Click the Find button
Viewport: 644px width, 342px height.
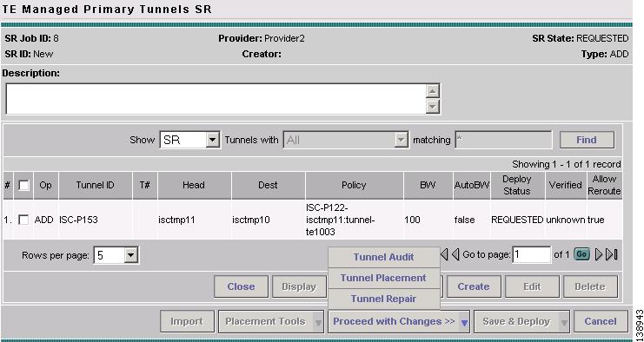pyautogui.click(x=587, y=140)
